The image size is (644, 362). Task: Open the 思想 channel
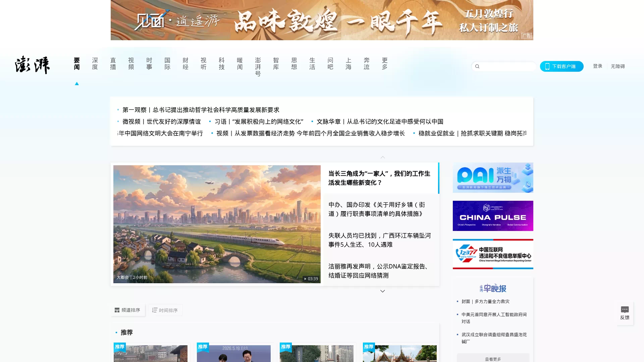pyautogui.click(x=294, y=64)
